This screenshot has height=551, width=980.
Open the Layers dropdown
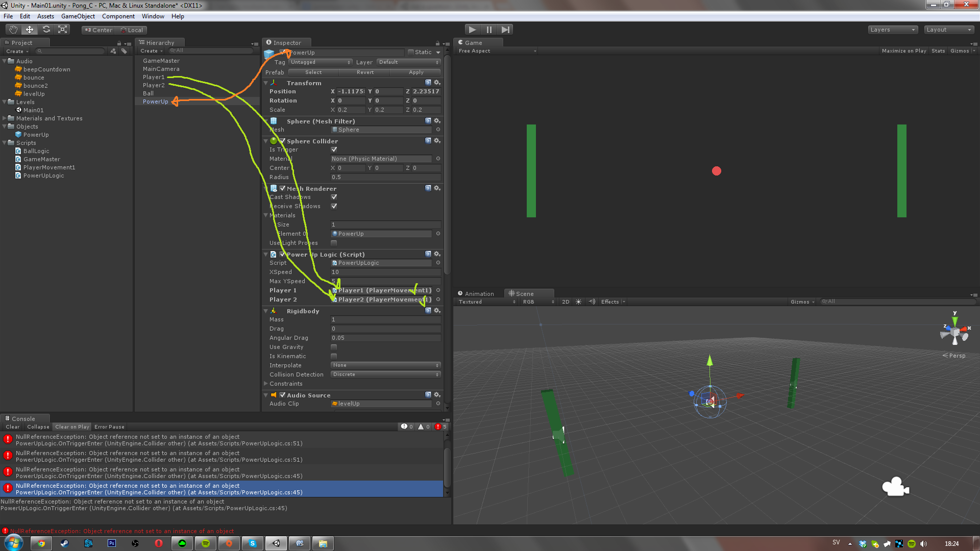click(x=893, y=30)
